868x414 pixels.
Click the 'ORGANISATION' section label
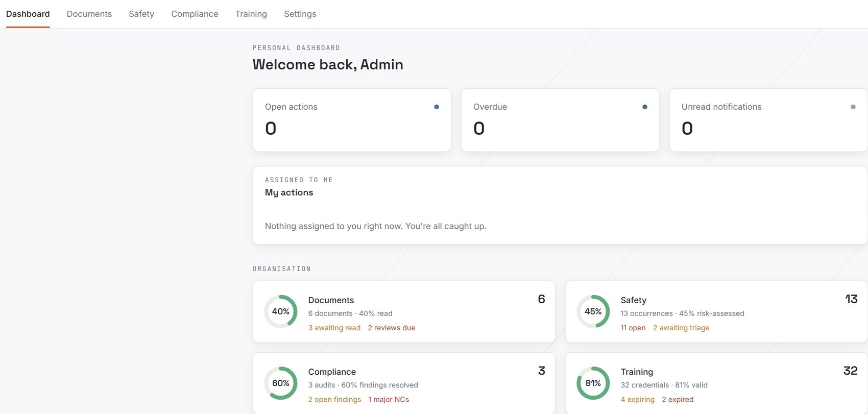pyautogui.click(x=282, y=269)
